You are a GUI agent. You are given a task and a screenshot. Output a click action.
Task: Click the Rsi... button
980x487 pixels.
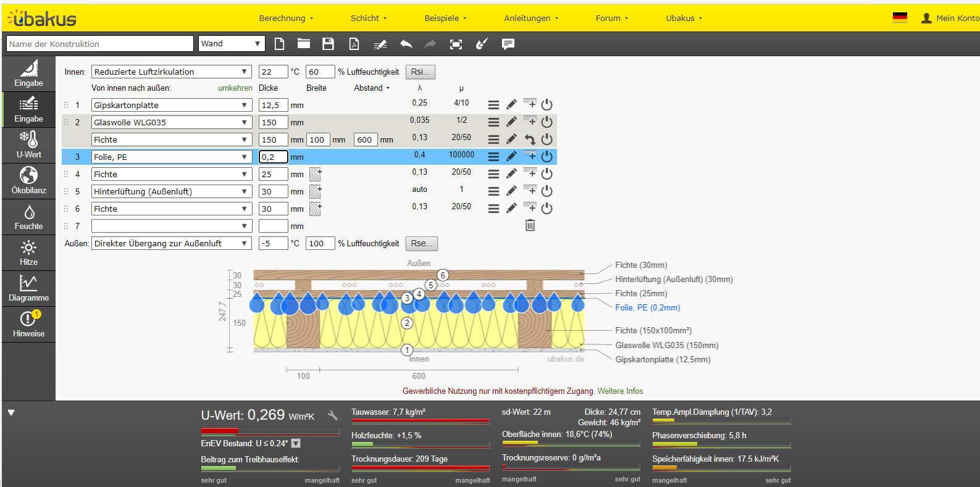(420, 72)
